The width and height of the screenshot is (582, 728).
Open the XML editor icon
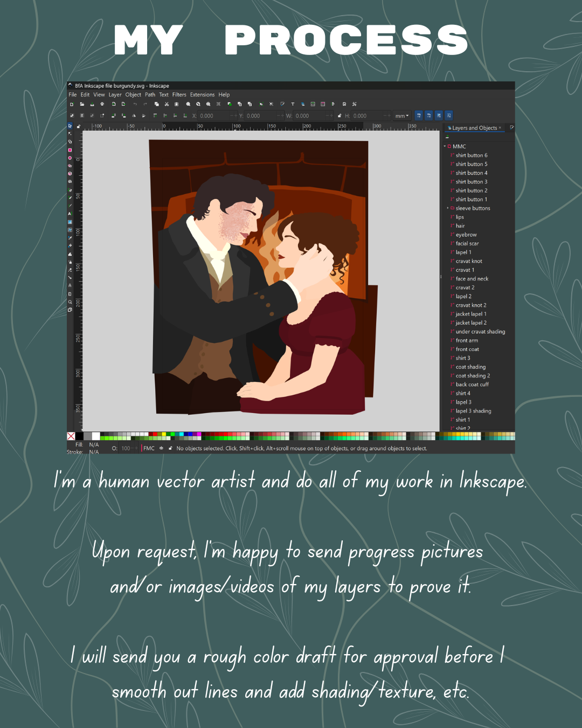(313, 104)
